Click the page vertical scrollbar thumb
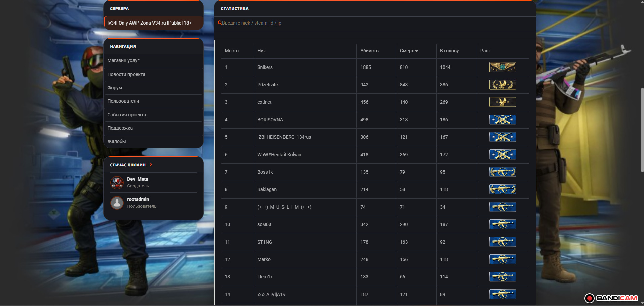This screenshot has width=644, height=306. coord(642,129)
